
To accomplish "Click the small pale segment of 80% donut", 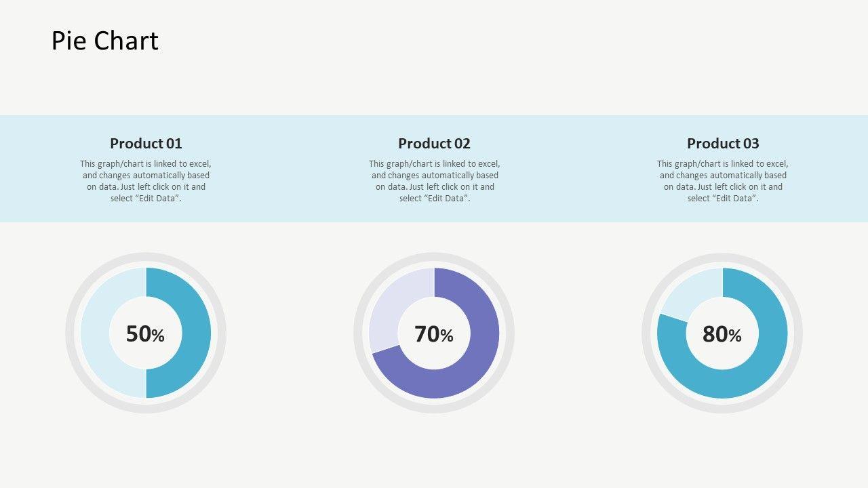I will (692, 288).
